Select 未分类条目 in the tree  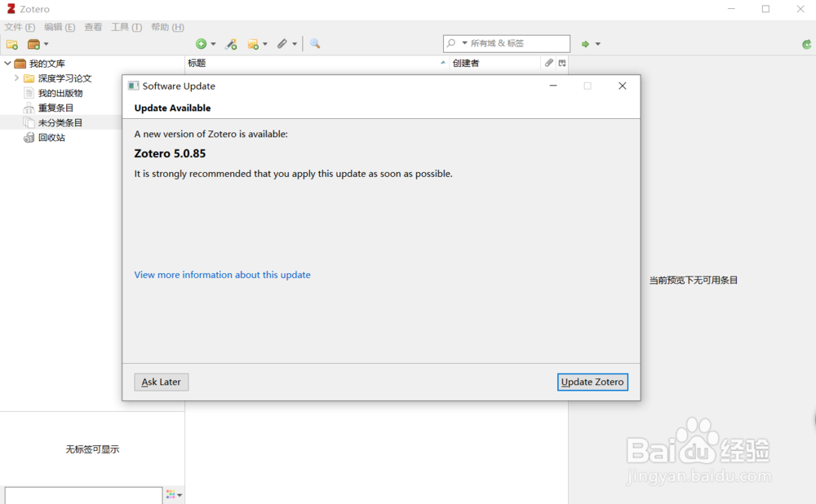60,123
